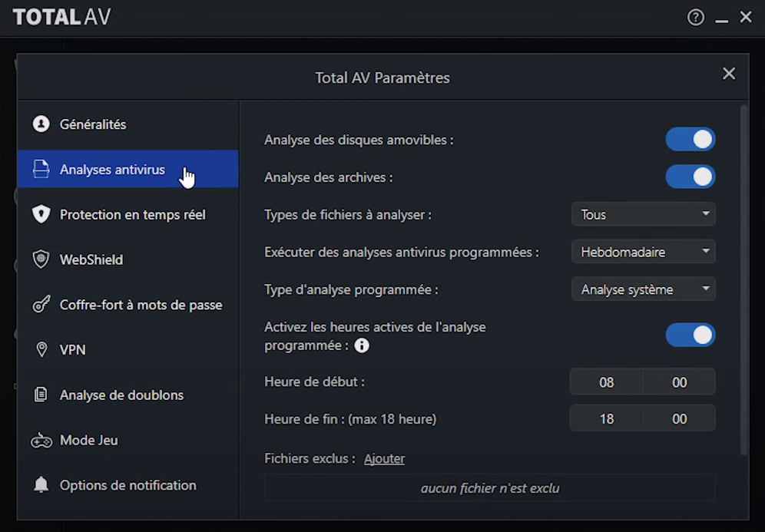Click the info icon beside programmée
Screen dimensions: 765x532
click(x=362, y=345)
